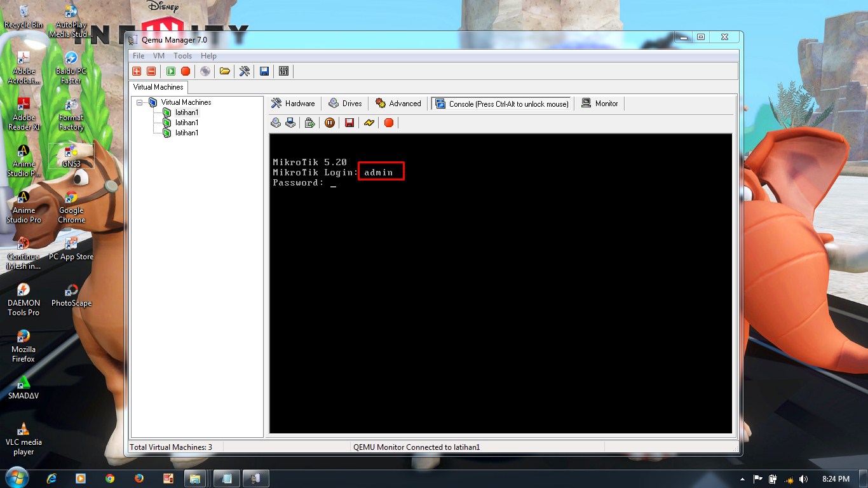
Task: Open the Mozilla Firefox desktop shortcut
Action: 24,346
